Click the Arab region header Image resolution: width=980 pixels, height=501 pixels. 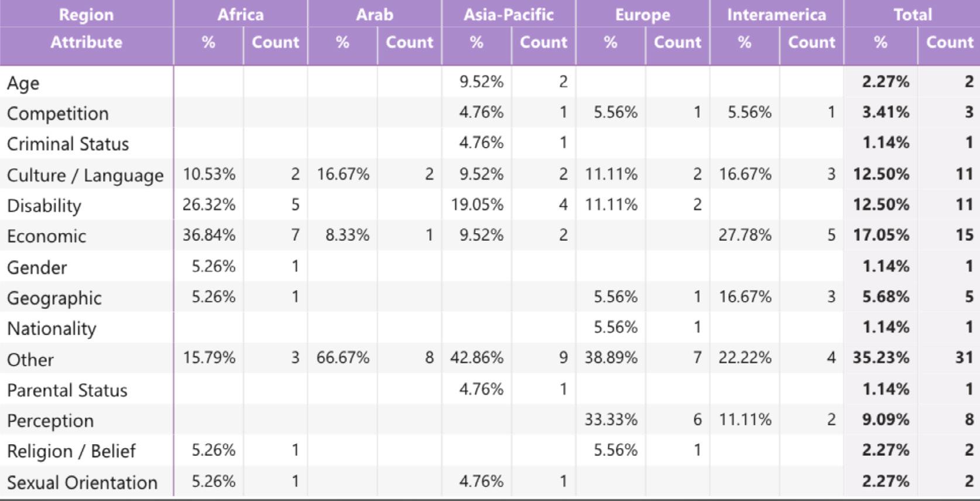pos(374,15)
